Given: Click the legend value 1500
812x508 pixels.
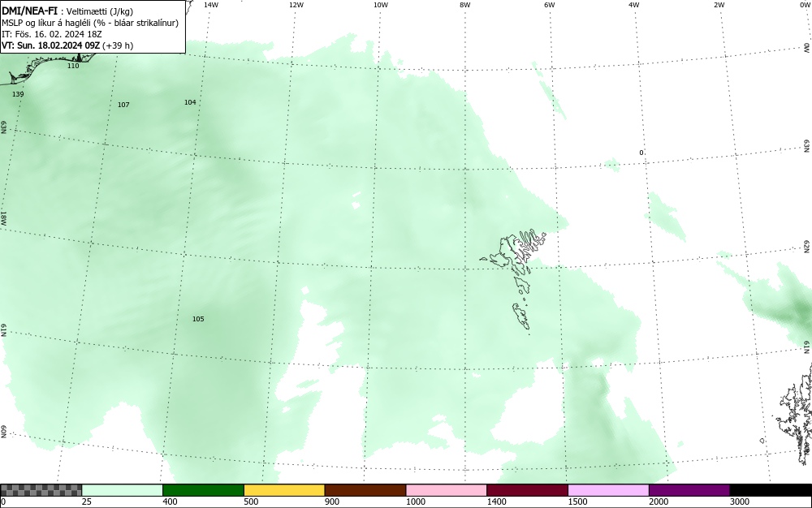Looking at the screenshot, I should tap(578, 502).
